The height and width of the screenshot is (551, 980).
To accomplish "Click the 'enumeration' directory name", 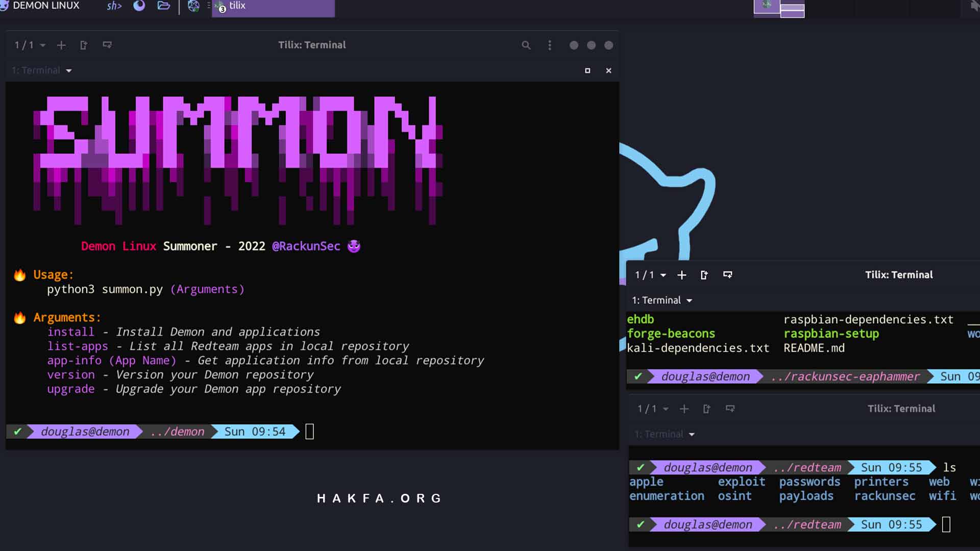I will [x=667, y=496].
